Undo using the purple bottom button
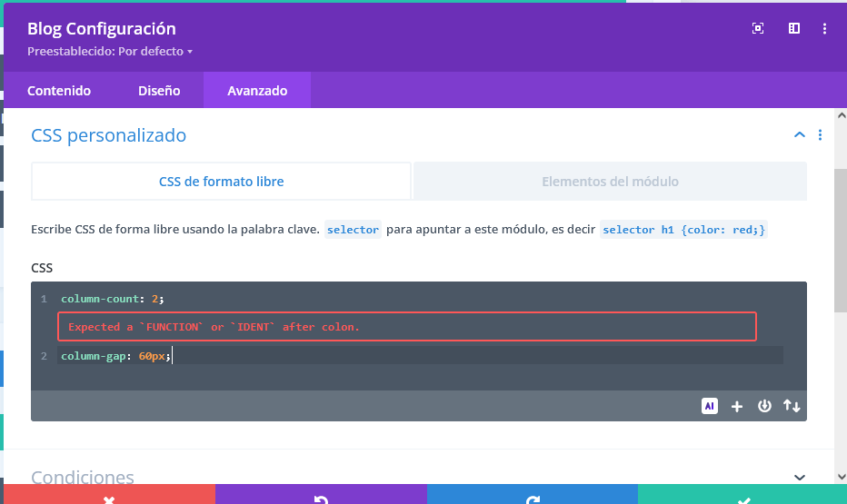This screenshot has height=504, width=847. point(321,498)
